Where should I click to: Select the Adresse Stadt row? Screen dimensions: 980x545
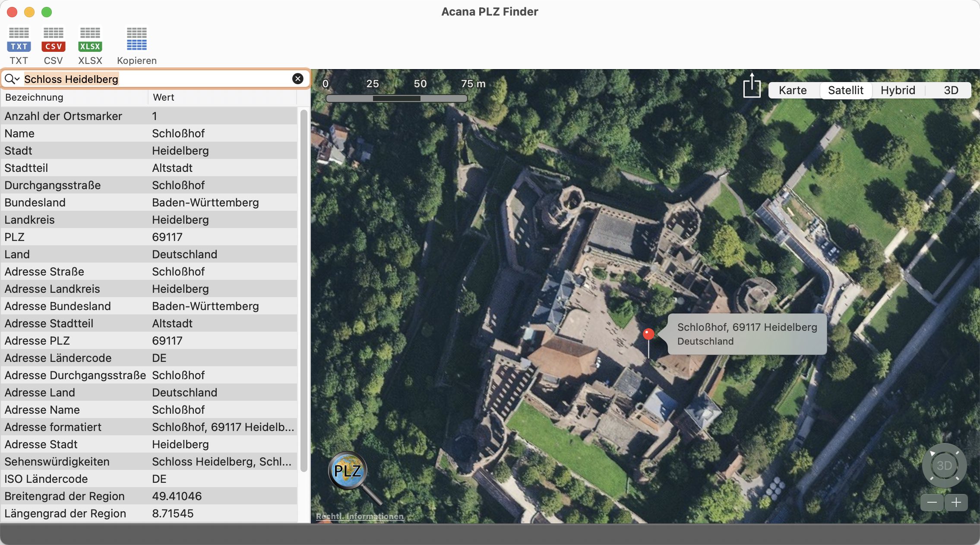[x=149, y=444]
